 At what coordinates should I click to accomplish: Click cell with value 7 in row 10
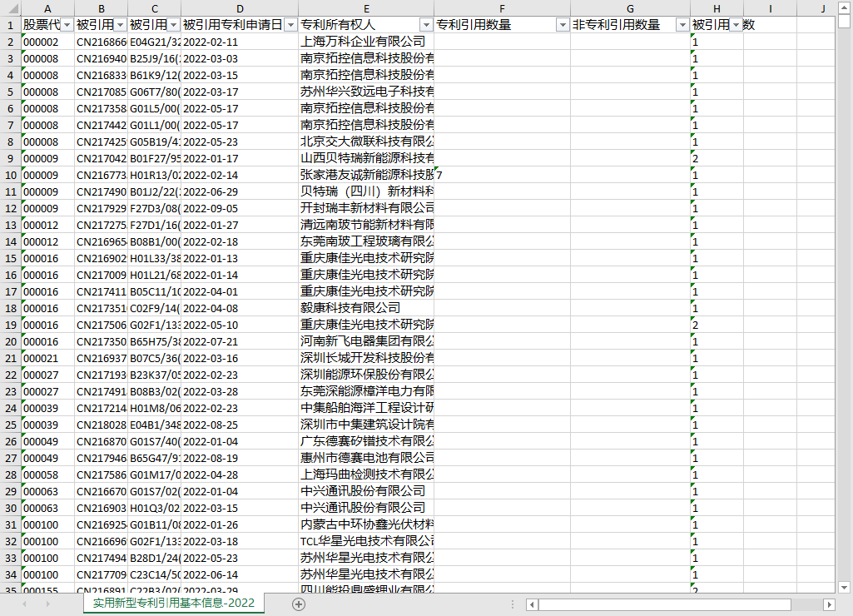tap(502, 175)
